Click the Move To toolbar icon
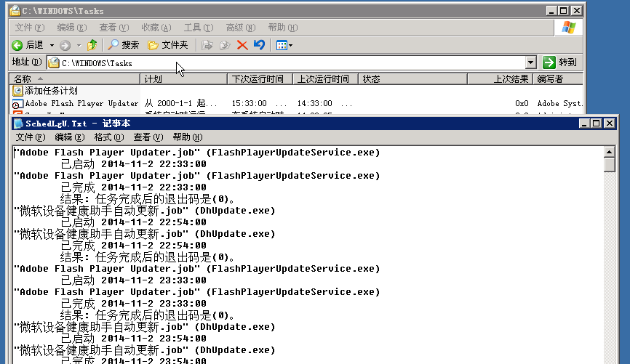 click(x=207, y=45)
